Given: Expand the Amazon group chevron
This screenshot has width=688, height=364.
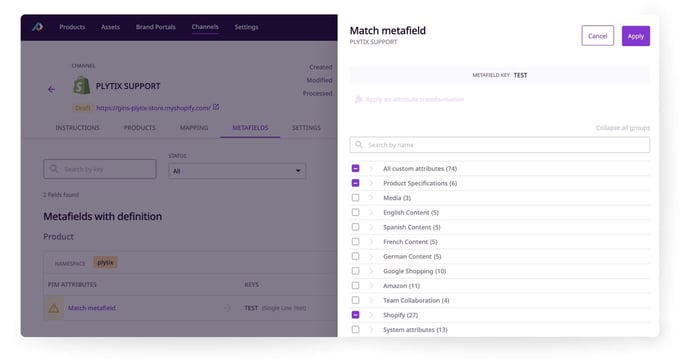Looking at the screenshot, I should 371,285.
